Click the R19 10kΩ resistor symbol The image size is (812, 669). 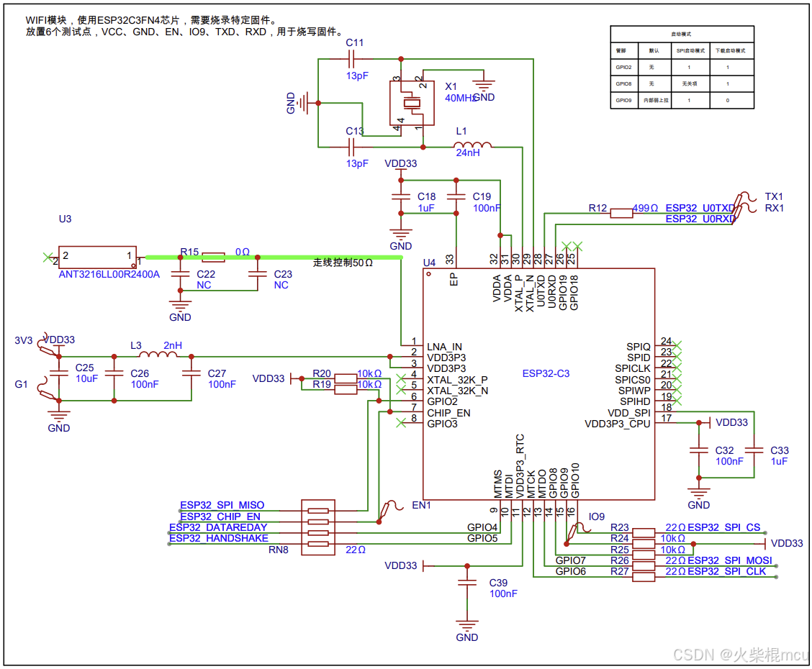point(346,390)
